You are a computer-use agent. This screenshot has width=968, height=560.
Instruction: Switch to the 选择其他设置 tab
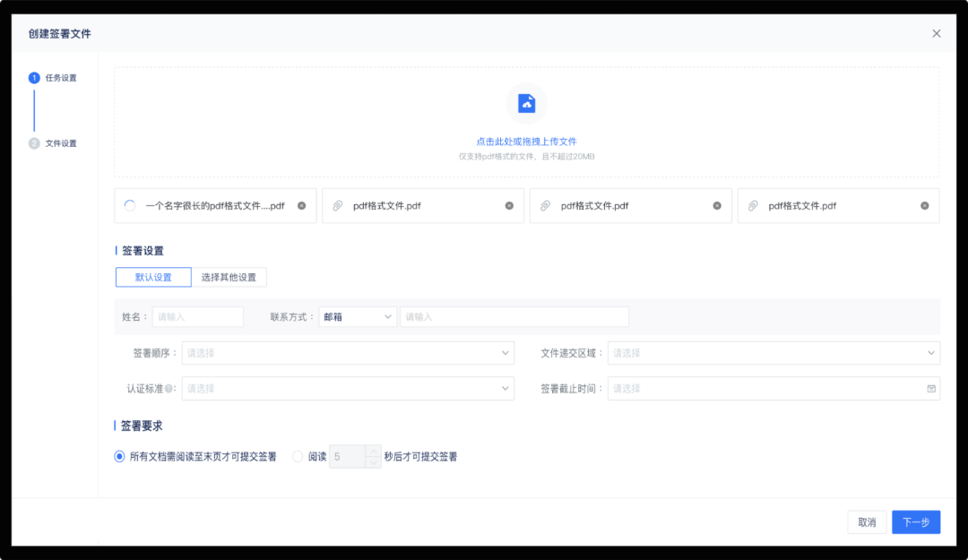pos(230,277)
